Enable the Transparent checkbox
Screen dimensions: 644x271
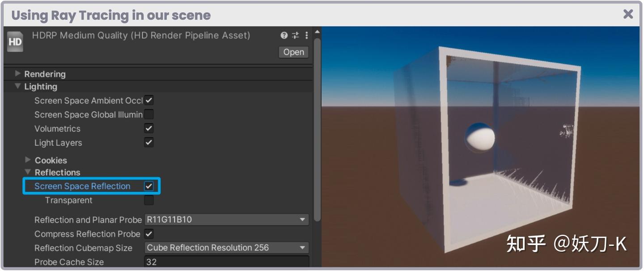[x=149, y=200]
